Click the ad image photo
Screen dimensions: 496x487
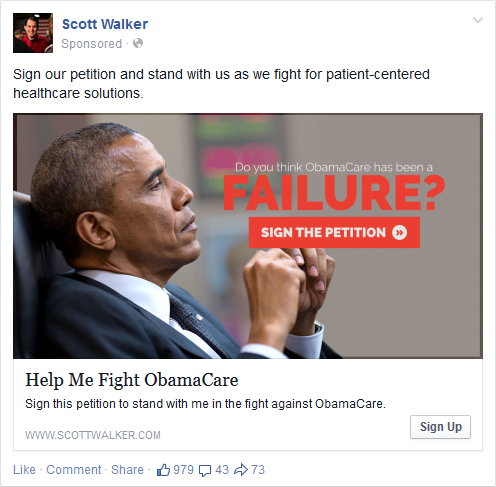point(248,236)
